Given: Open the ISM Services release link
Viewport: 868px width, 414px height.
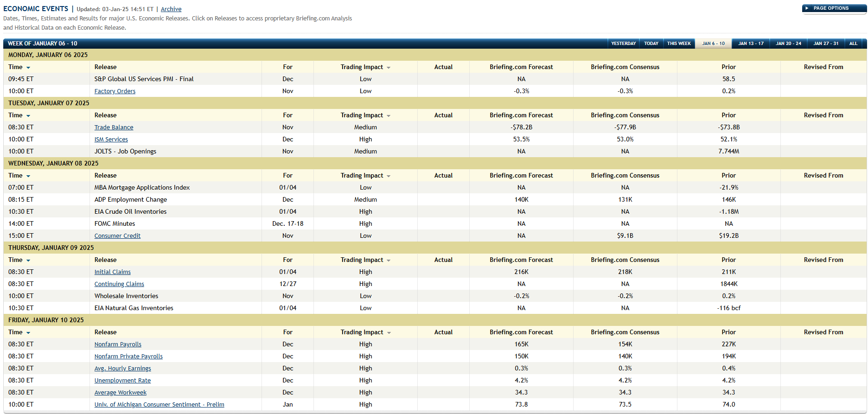Looking at the screenshot, I should [111, 140].
